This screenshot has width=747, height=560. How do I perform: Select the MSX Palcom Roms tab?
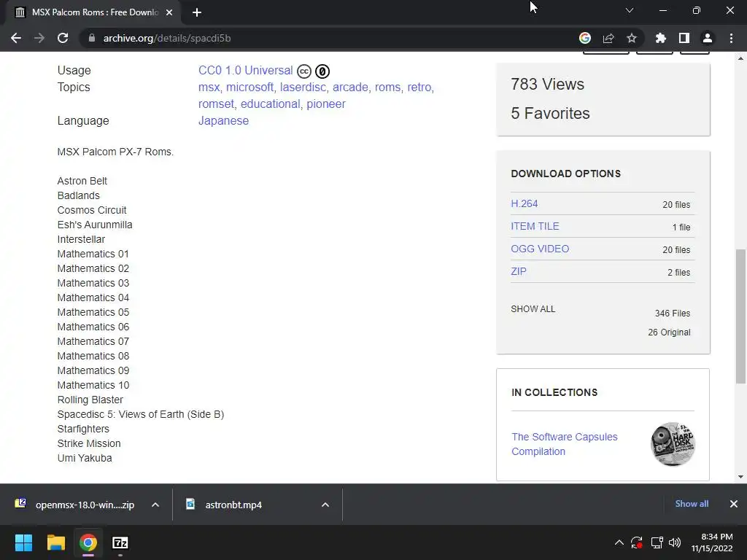(93, 12)
